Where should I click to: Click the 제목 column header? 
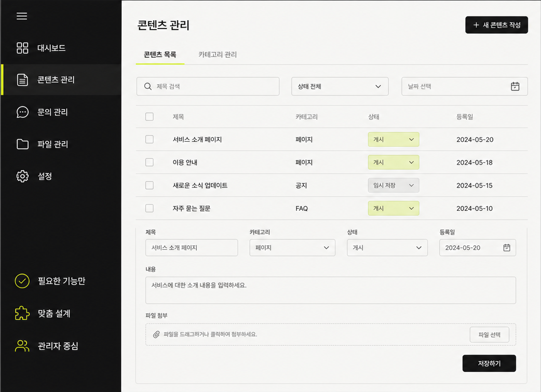(179, 117)
